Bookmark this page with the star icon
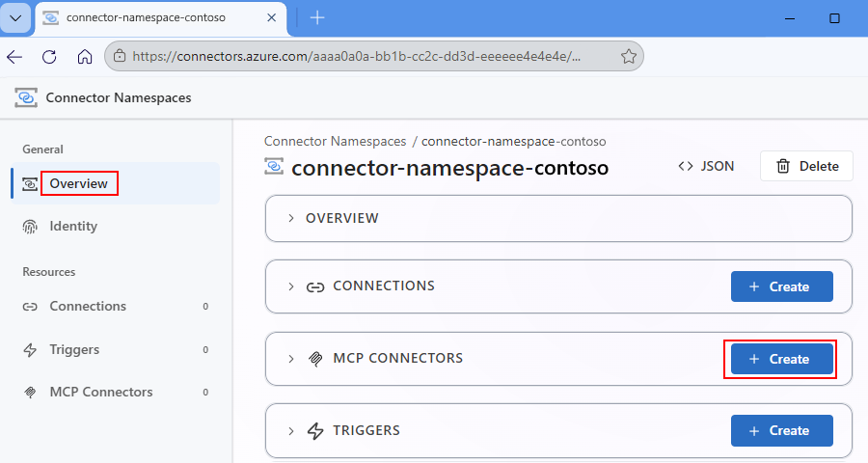Screen dimensions: 868x463 pyautogui.click(x=628, y=56)
